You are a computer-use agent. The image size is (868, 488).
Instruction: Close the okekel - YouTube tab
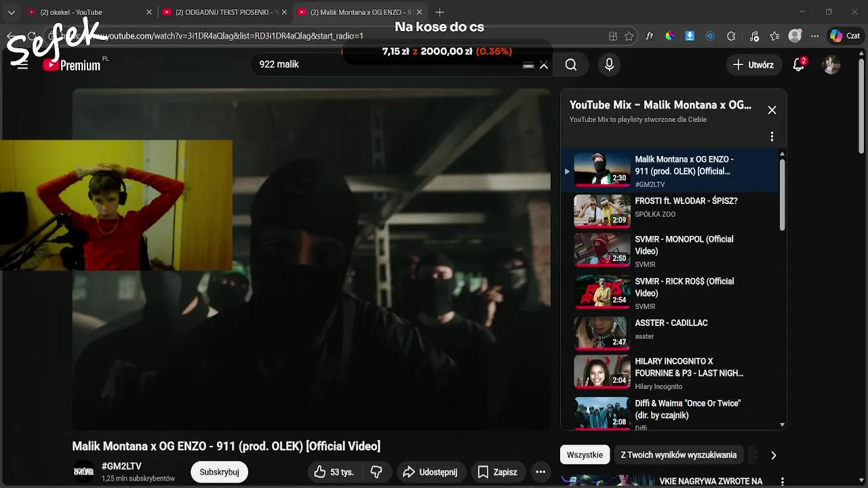pos(149,12)
